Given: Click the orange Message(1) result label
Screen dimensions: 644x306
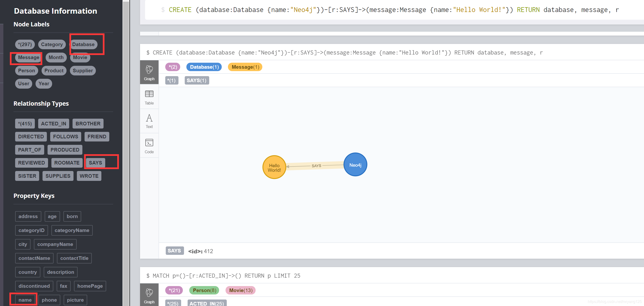Looking at the screenshot, I should point(245,67).
